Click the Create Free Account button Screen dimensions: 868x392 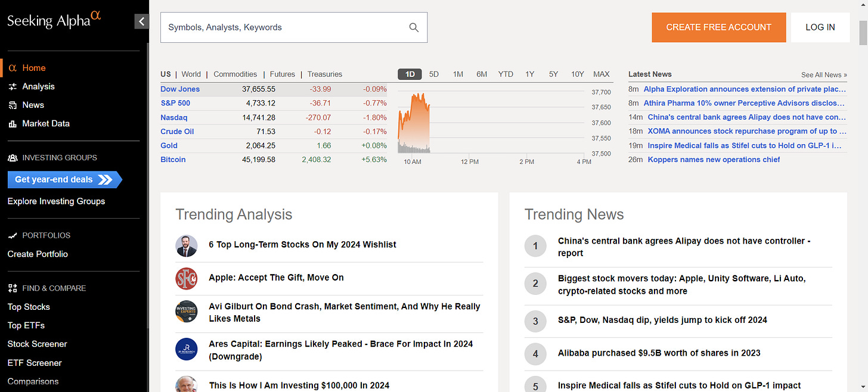coord(718,27)
